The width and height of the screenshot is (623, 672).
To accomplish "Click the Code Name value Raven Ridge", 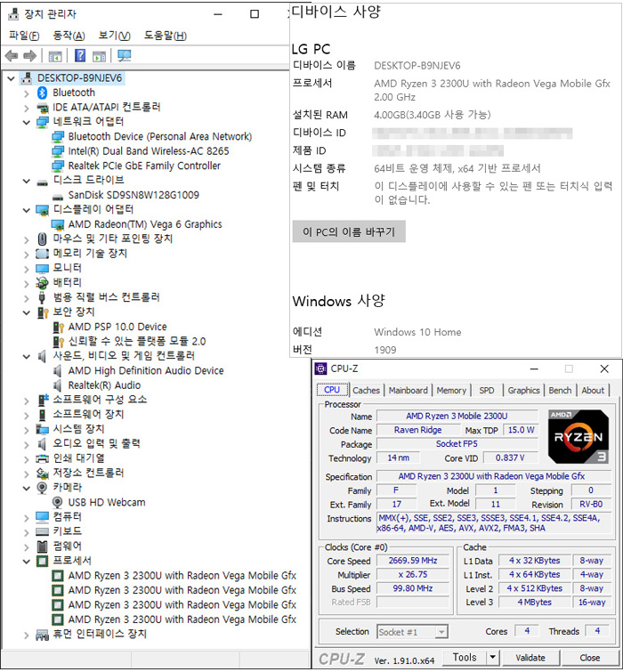I will (417, 430).
